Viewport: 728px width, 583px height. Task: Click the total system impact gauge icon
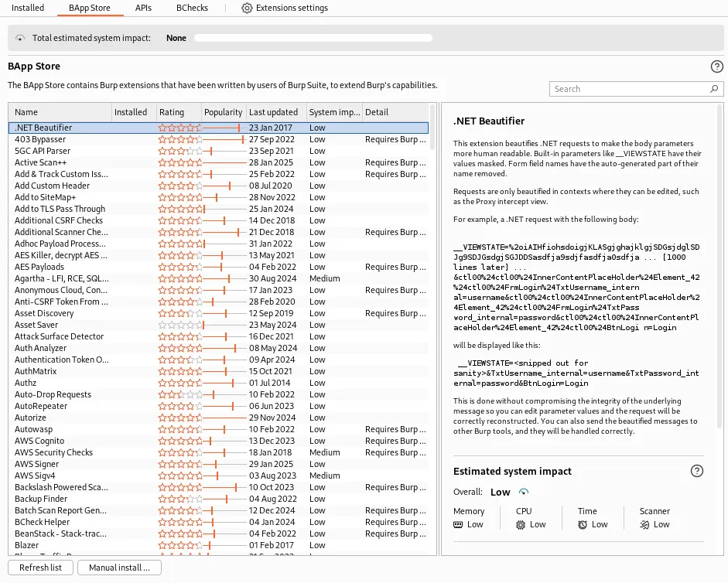(20, 38)
